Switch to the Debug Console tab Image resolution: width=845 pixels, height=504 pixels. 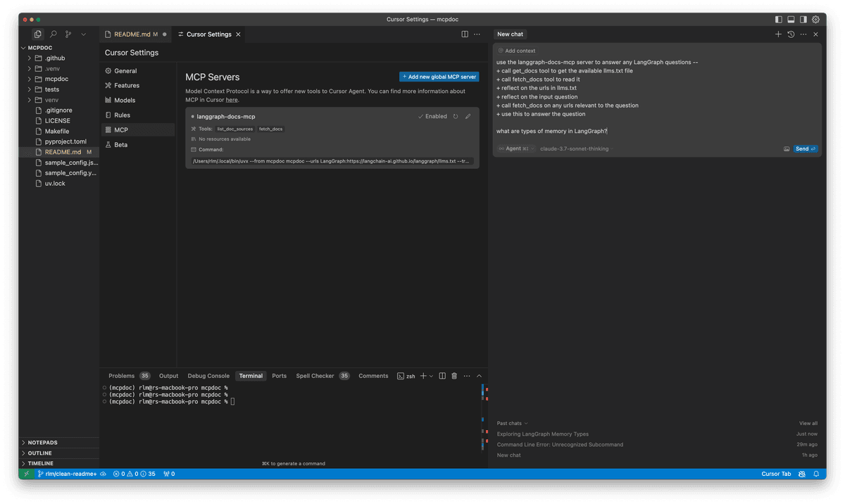pos(208,376)
